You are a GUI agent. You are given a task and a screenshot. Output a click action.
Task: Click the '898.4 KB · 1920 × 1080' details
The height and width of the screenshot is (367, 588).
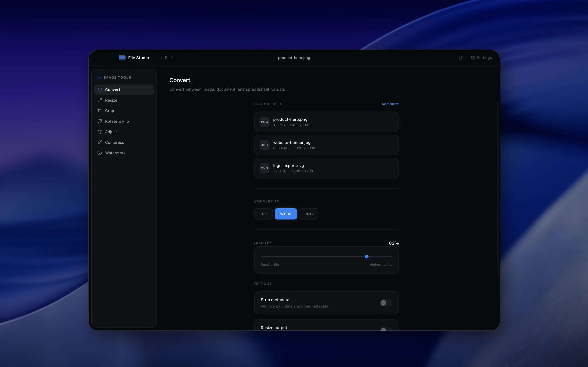(294, 148)
